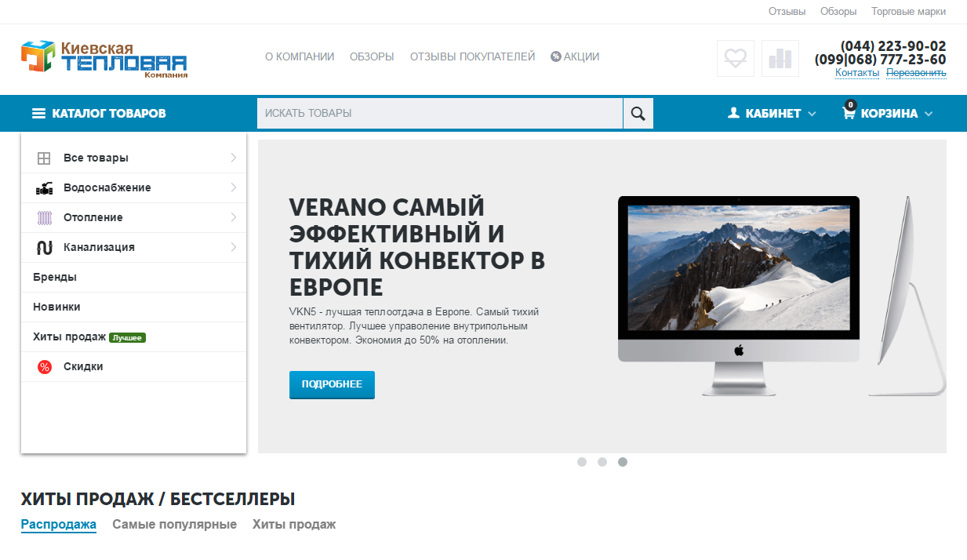
Task: Click the red Скидки percent icon
Action: (42, 366)
